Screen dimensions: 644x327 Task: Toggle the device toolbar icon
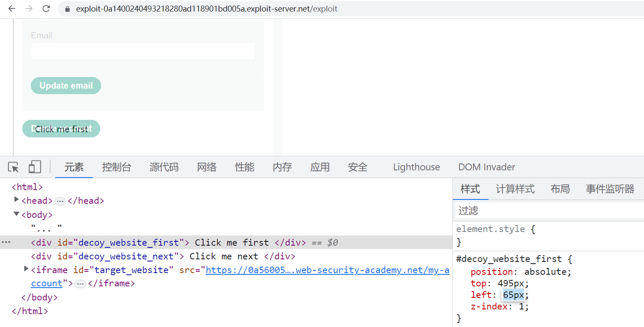click(x=35, y=167)
